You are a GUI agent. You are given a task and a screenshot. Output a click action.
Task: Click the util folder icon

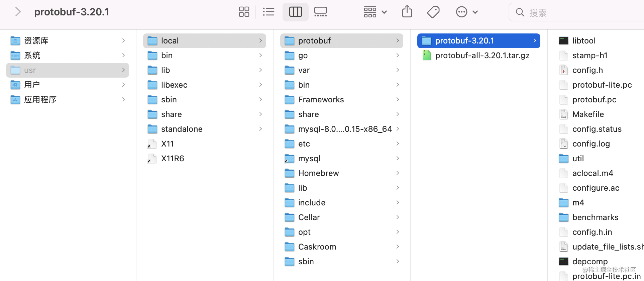(x=564, y=159)
